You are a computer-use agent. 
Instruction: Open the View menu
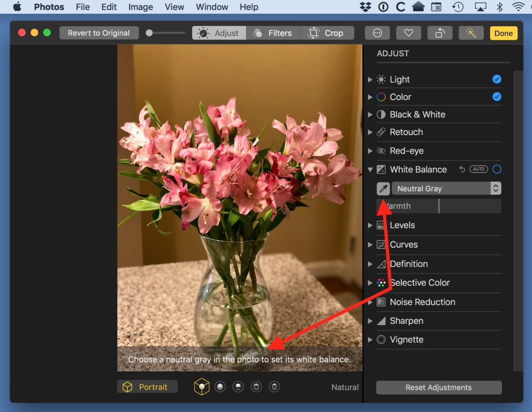174,7
